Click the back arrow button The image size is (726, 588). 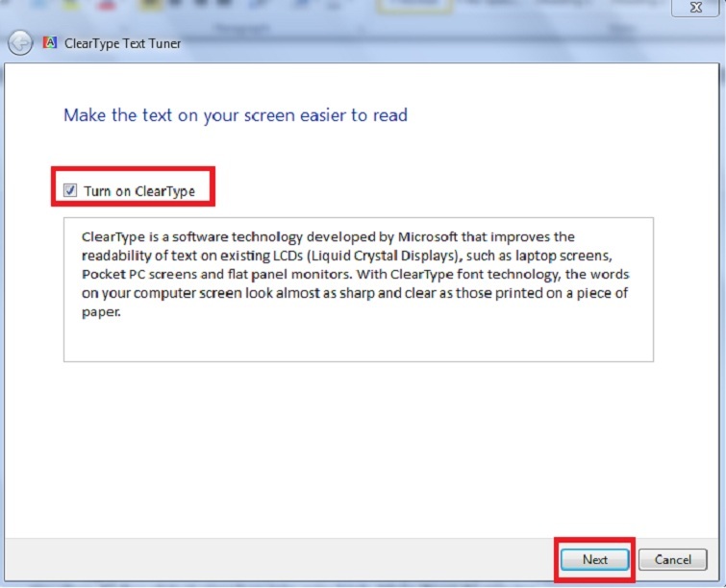[19, 43]
